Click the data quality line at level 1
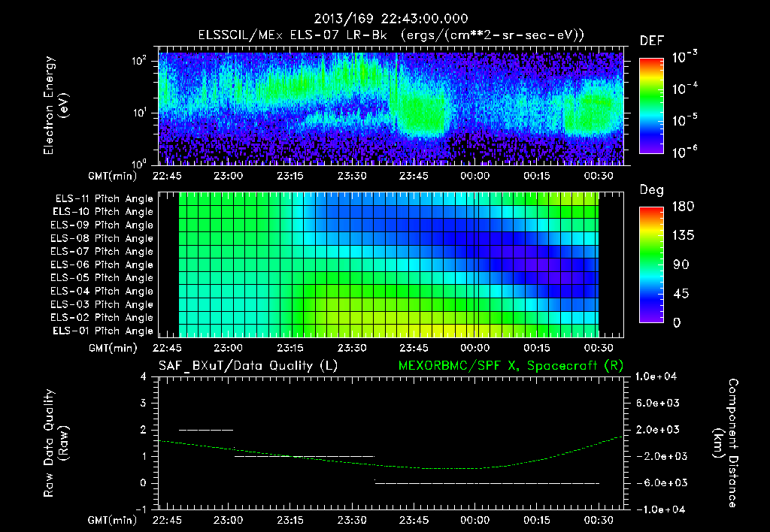The height and width of the screenshot is (532, 770). [305, 456]
